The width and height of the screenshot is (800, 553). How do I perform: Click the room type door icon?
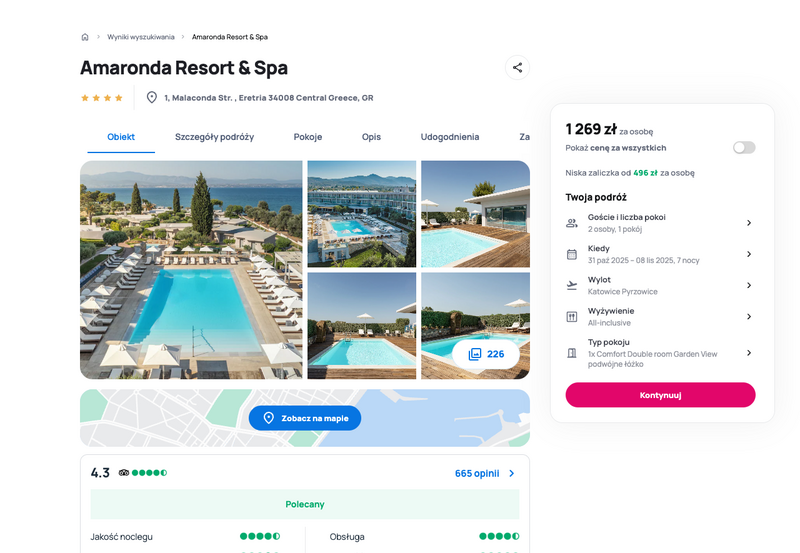point(572,353)
